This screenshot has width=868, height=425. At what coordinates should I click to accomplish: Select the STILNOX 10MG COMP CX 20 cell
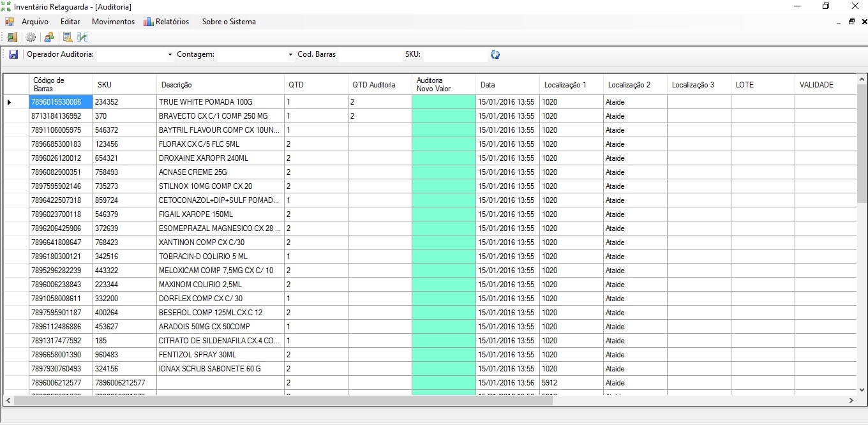220,186
